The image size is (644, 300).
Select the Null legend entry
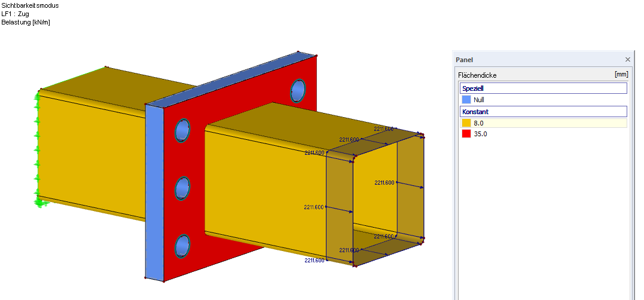click(x=543, y=100)
